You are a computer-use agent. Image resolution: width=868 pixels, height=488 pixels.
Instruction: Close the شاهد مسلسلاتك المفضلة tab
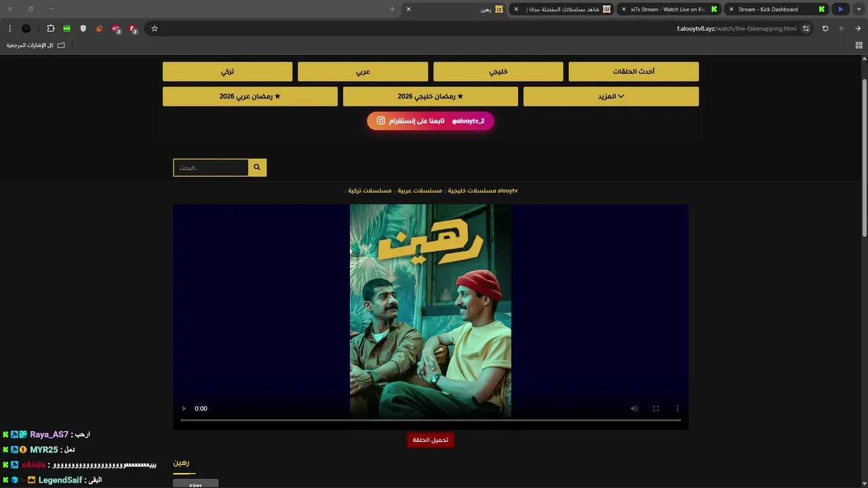(516, 9)
